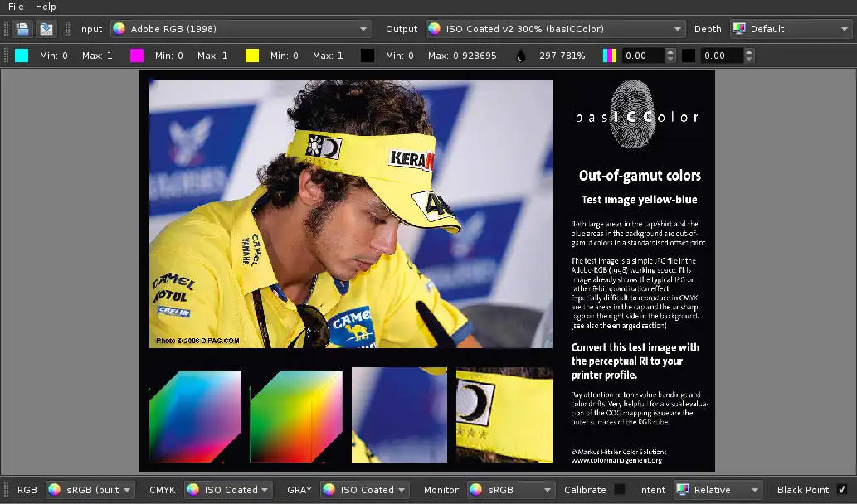Decrease the CMY spinbox value with down arrow
This screenshot has width=857, height=504.
point(670,59)
